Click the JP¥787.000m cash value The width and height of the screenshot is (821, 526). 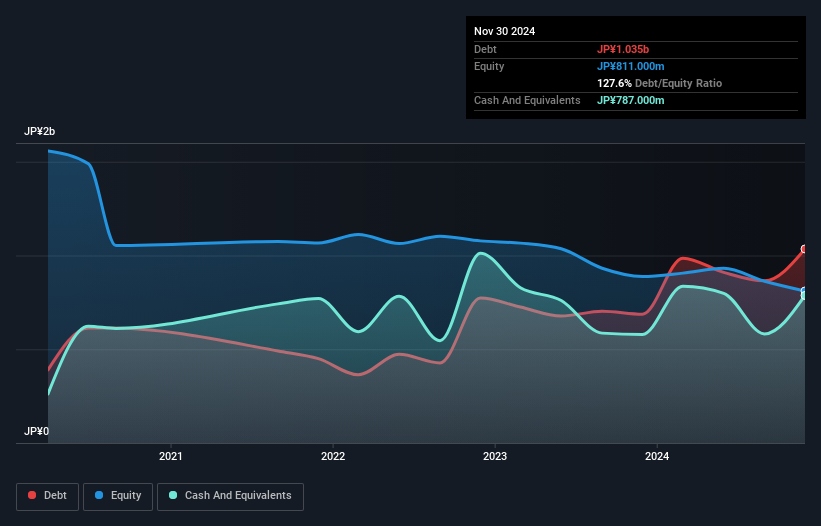630,100
